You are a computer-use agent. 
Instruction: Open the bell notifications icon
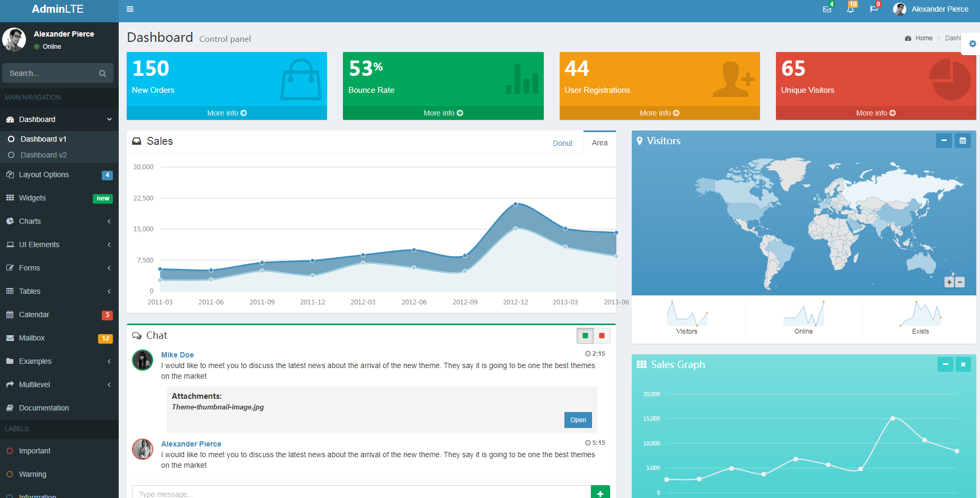tap(850, 9)
